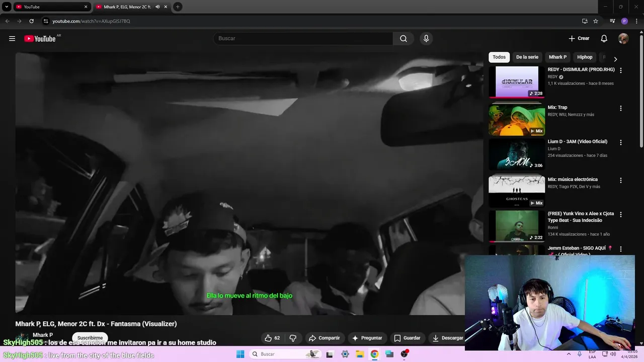Select the Todos filter chip

coord(499,57)
